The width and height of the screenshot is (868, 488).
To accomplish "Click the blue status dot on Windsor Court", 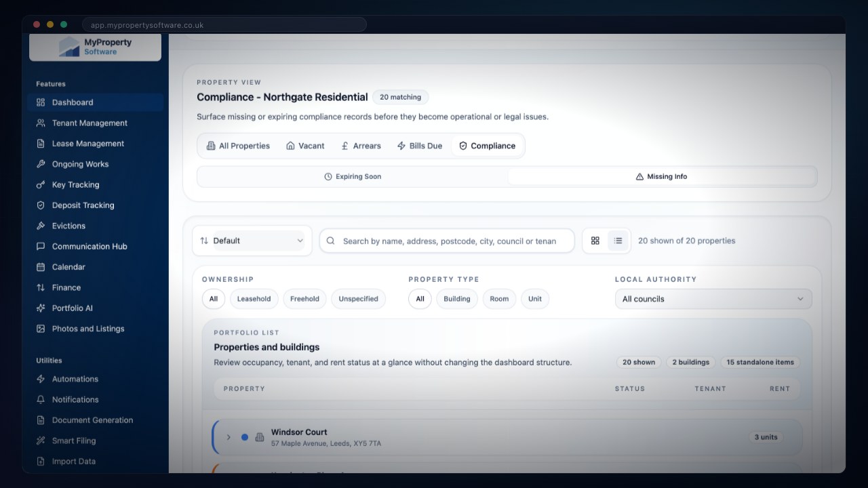I will 245,437.
